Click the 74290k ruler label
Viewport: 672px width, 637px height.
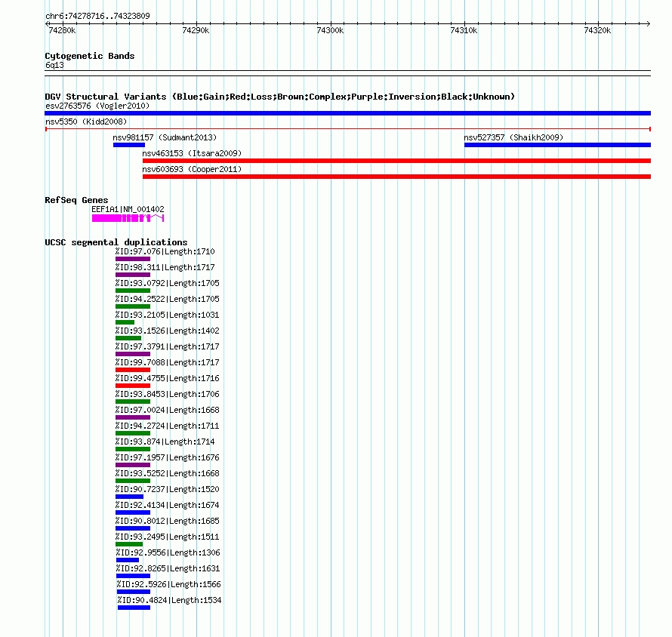click(196, 30)
